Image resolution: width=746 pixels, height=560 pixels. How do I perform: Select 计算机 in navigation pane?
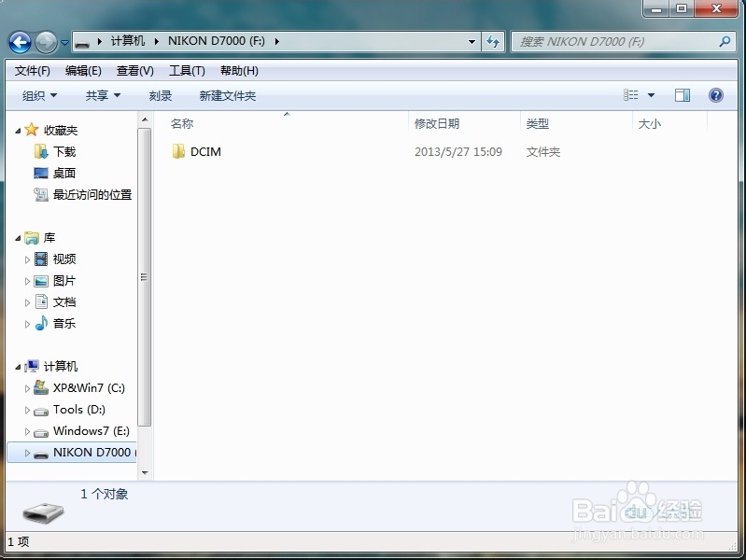[61, 367]
